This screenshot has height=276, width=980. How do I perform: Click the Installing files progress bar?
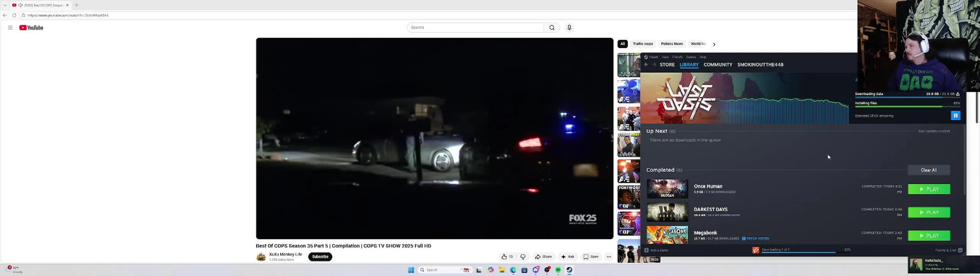click(907, 107)
